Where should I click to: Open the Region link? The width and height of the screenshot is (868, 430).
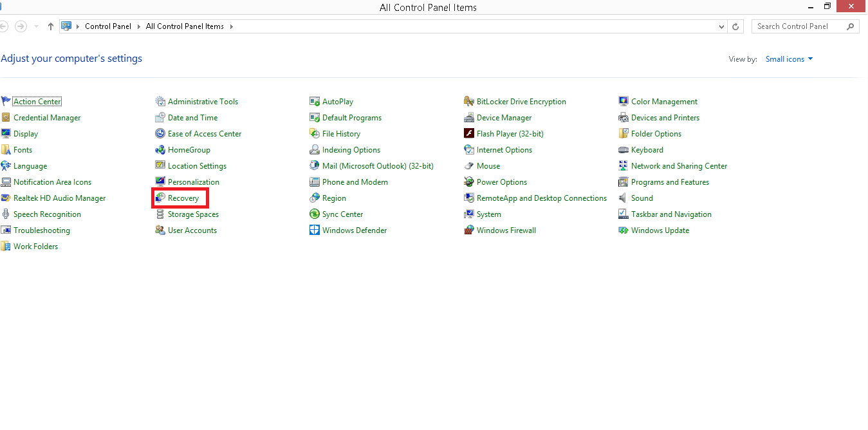pos(334,198)
